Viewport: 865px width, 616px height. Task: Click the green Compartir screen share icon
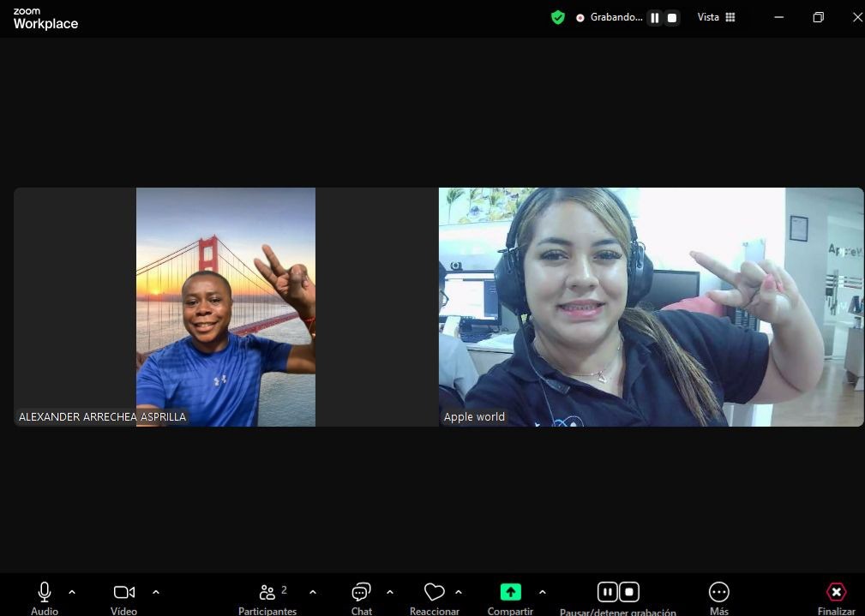[x=510, y=592]
